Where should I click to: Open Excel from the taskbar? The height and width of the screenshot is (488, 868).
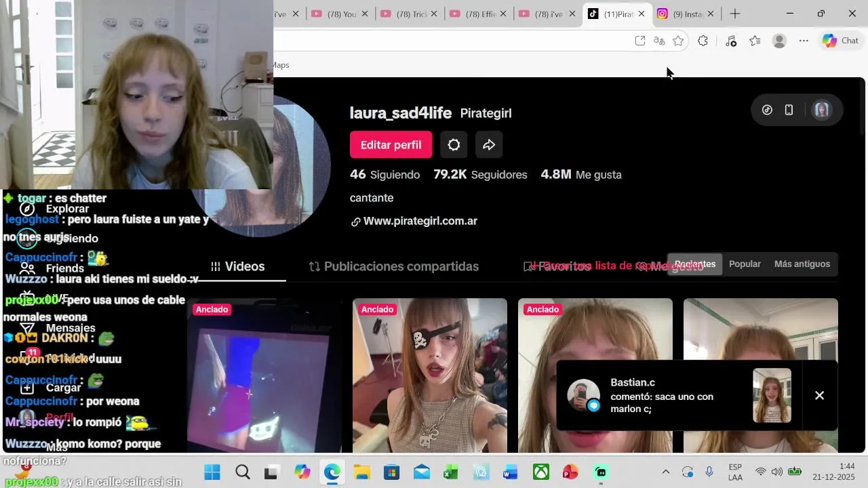tap(451, 472)
